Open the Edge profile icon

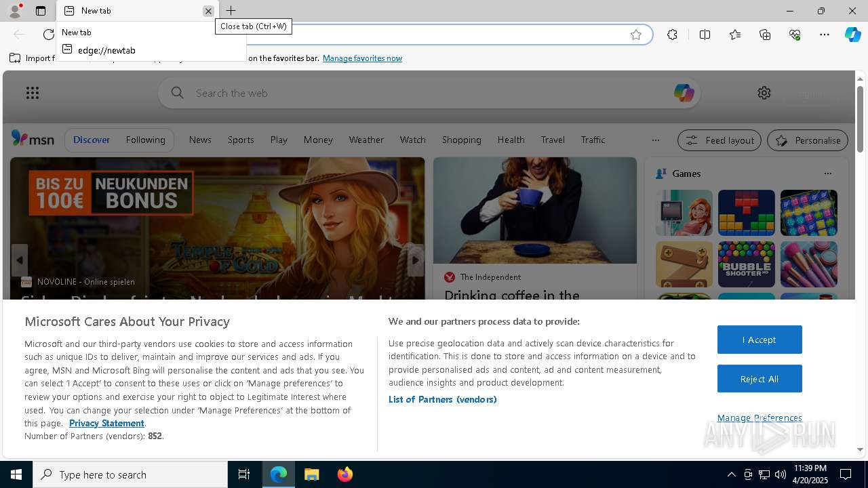[15, 11]
